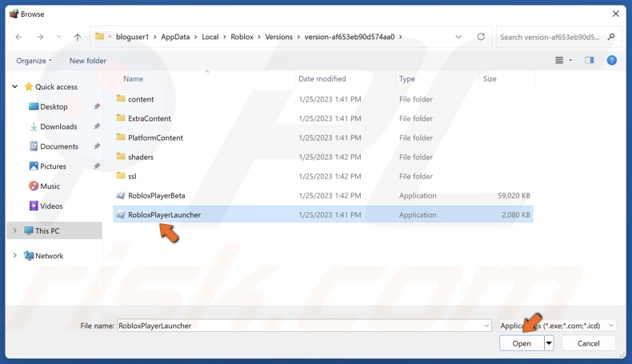Select the content folder icon
Viewport: 632px width, 364px height.
pos(121,98)
